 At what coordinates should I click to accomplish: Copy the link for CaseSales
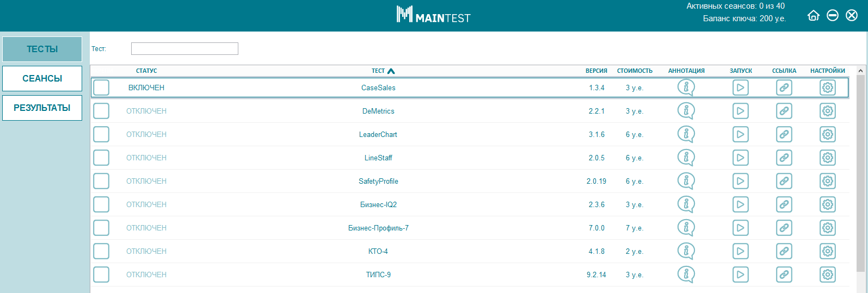tap(784, 88)
